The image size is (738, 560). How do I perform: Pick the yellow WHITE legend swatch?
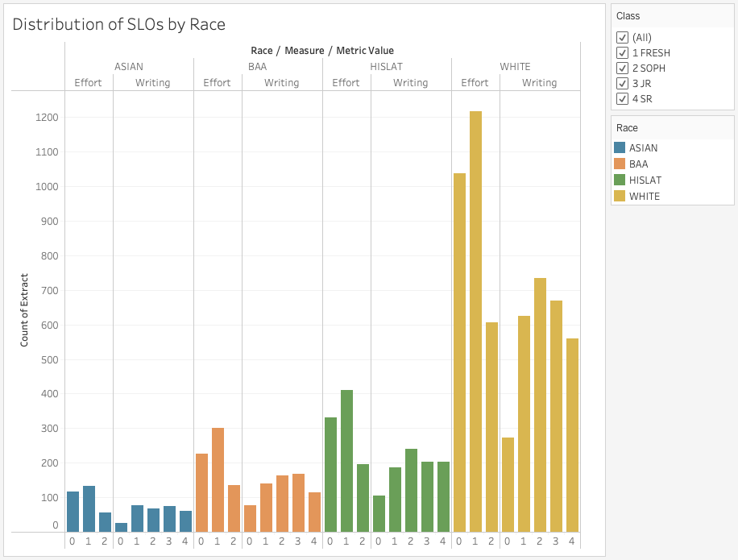pos(620,197)
